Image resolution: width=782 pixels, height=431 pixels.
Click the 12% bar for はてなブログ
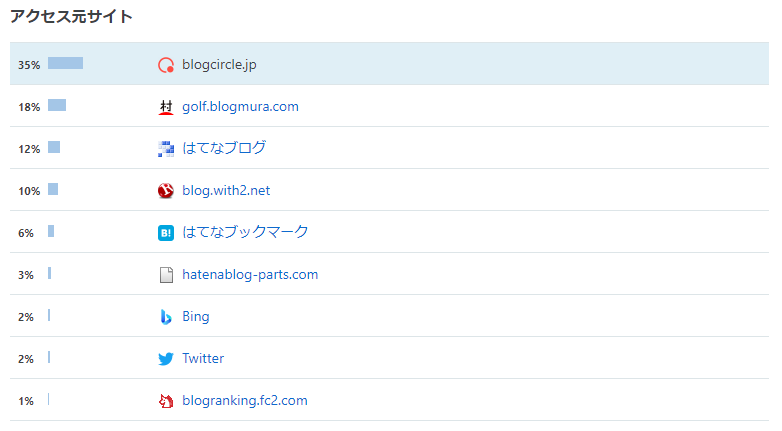(54, 147)
